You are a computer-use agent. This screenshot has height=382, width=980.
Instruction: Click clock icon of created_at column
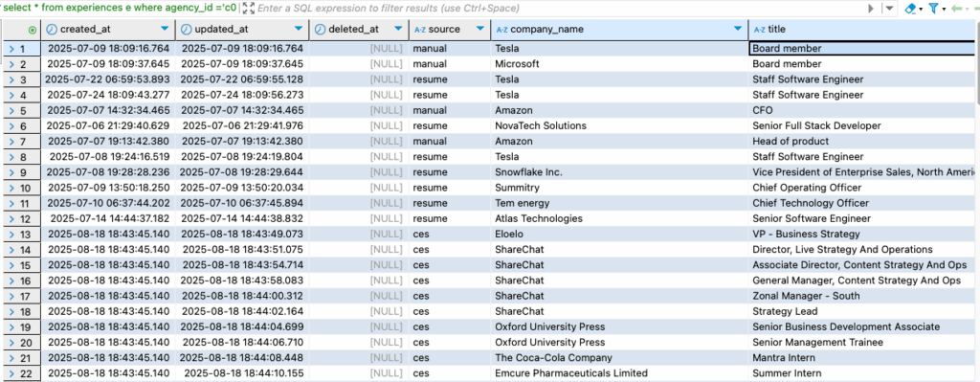point(52,30)
